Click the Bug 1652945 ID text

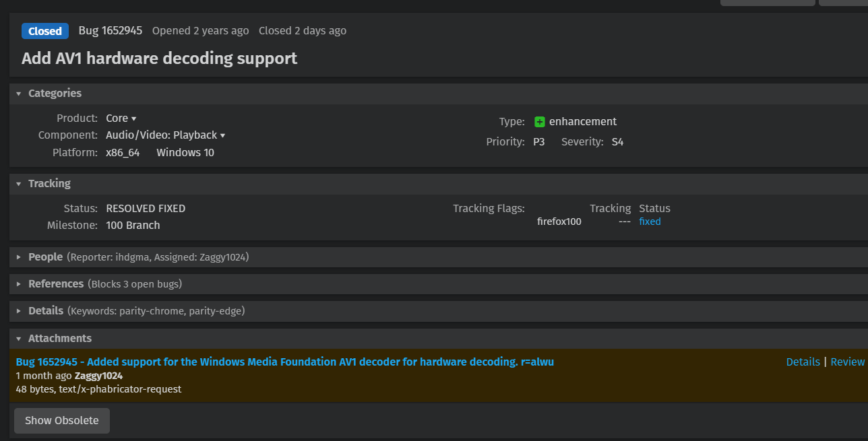pos(111,30)
